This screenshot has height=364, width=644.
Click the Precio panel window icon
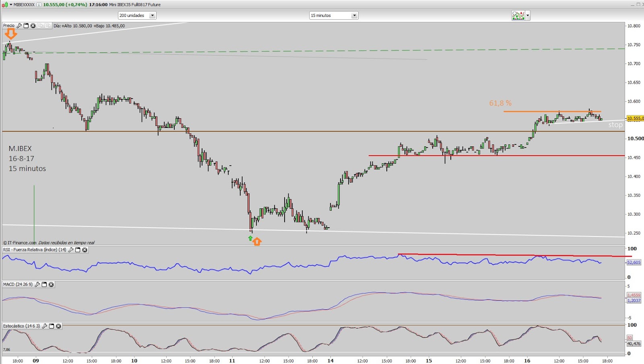(x=26, y=25)
